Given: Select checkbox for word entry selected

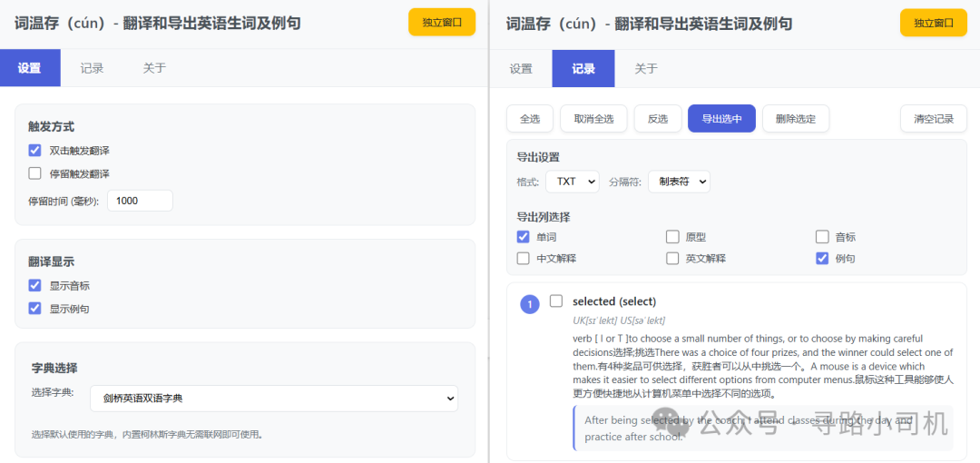Looking at the screenshot, I should [556, 301].
